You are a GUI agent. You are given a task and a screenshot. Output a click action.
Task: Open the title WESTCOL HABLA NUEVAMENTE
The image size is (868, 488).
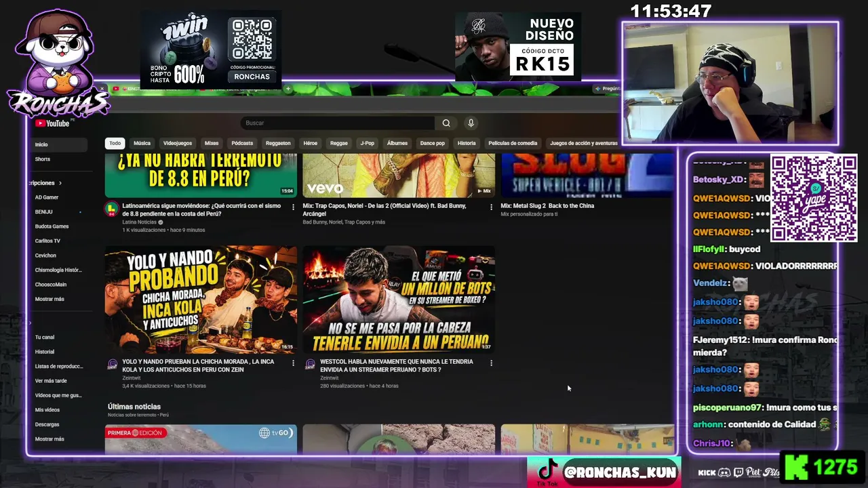397,365
